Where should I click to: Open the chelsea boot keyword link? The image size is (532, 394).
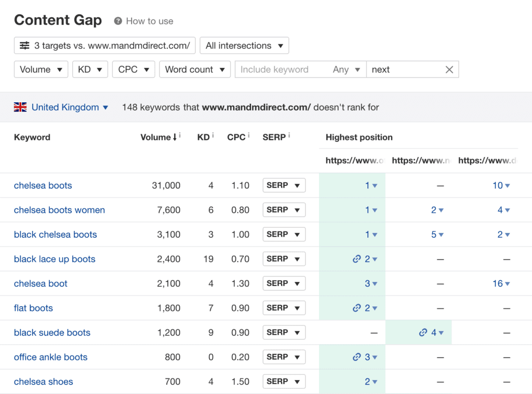pos(41,283)
